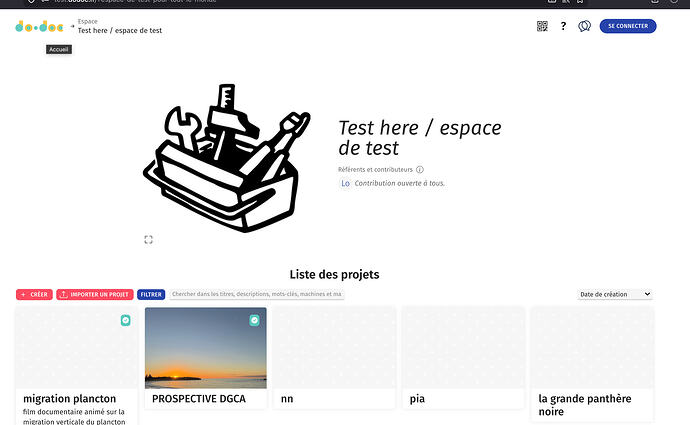Click Contribution ouverte à tous text

(400, 183)
